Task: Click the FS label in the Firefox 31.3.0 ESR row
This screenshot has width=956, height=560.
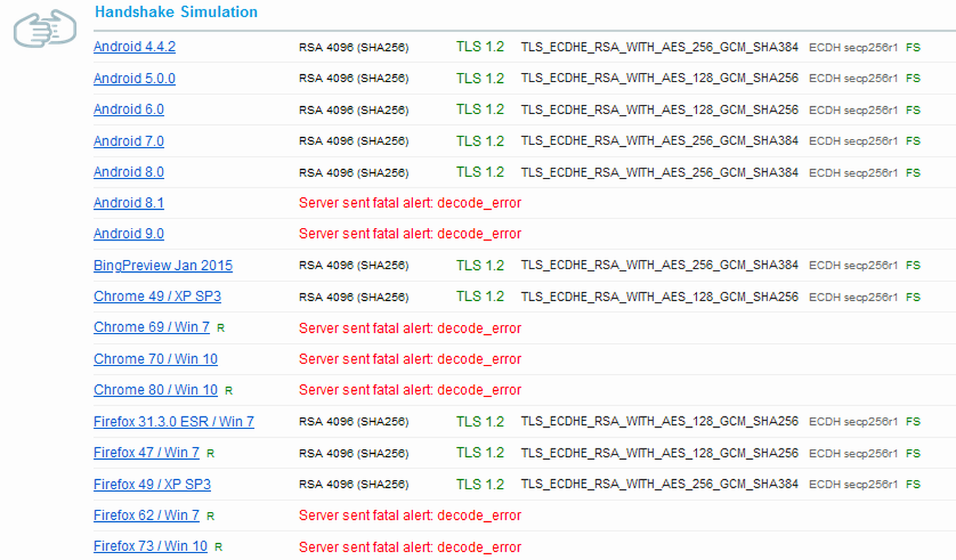Action: tap(913, 422)
